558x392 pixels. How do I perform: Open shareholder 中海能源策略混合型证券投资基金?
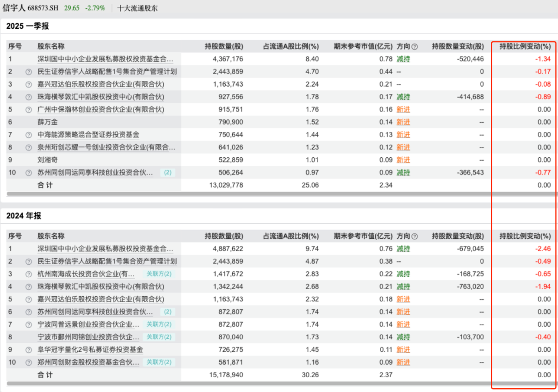(x=88, y=135)
